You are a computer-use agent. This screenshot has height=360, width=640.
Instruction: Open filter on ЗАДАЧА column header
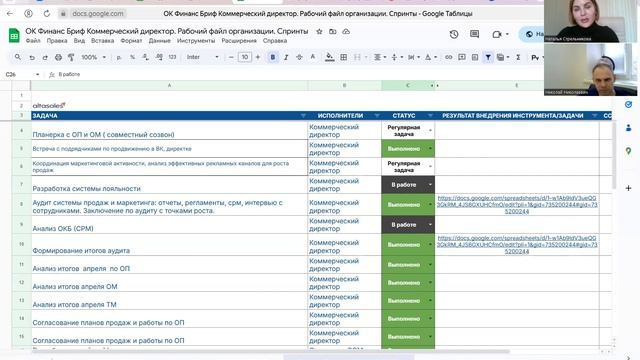[x=303, y=116]
